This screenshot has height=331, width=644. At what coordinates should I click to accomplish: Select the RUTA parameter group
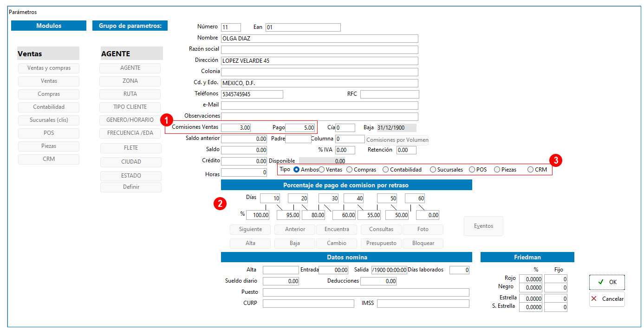(x=130, y=94)
